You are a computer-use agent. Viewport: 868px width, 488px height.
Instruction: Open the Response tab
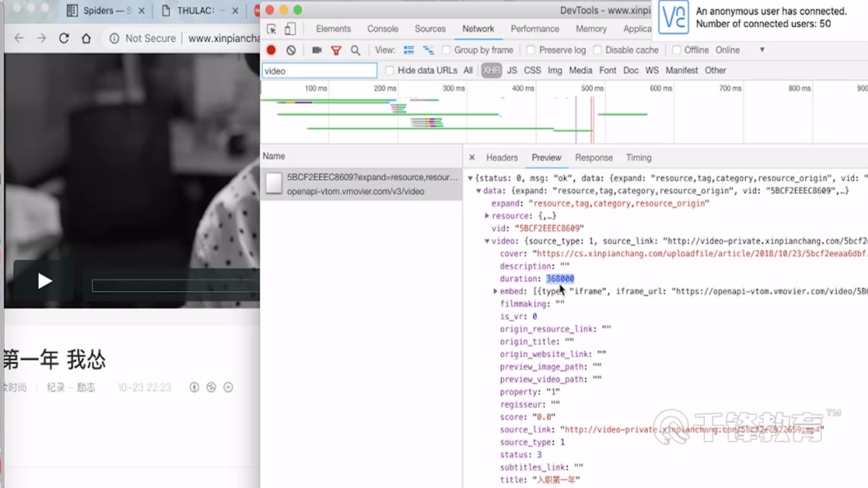(x=593, y=158)
